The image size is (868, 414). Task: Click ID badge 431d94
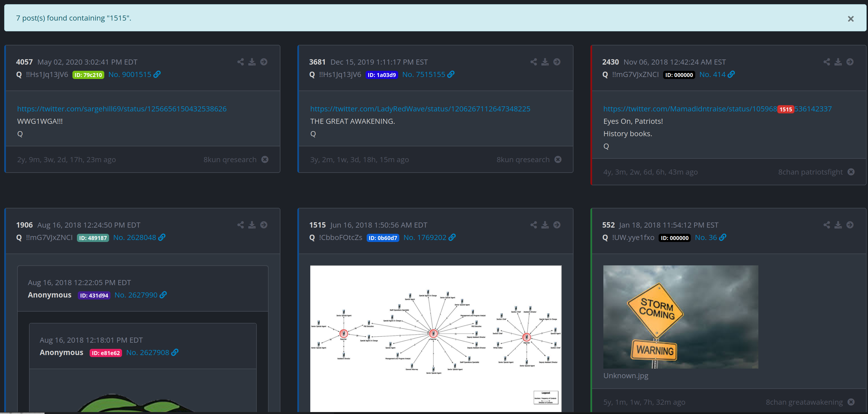pyautogui.click(x=94, y=295)
